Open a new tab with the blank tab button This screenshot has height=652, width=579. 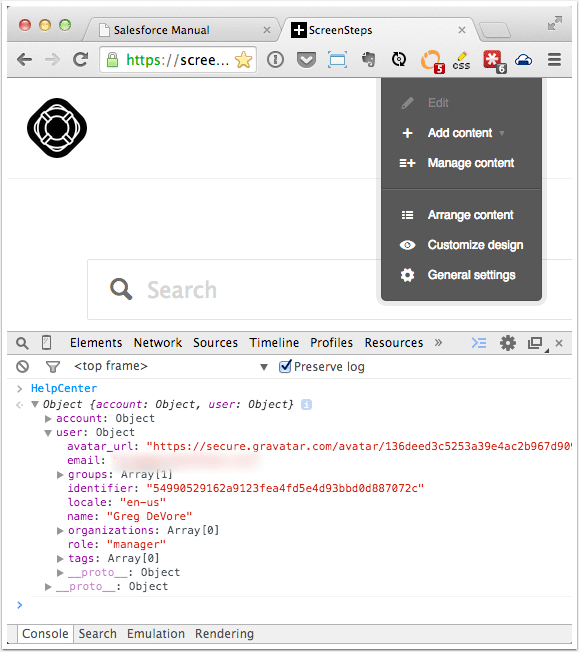click(495, 30)
